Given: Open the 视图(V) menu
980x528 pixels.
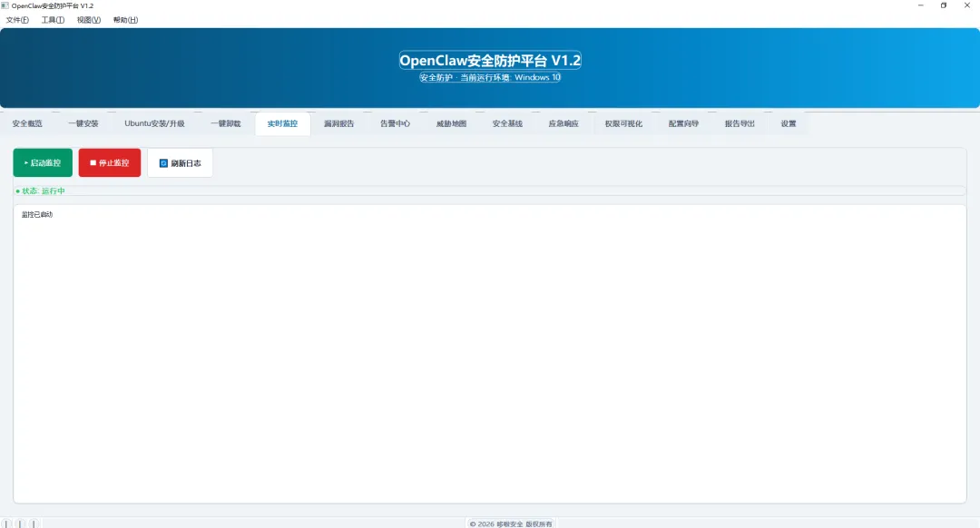Looking at the screenshot, I should click(89, 20).
